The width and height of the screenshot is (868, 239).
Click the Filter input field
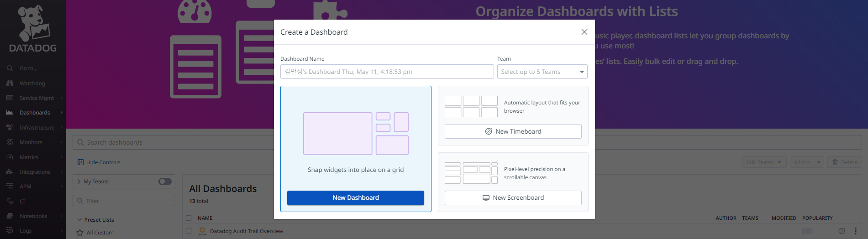click(x=124, y=201)
